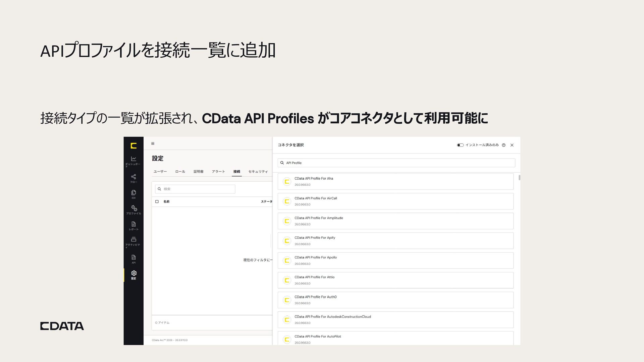Screen dimensions: 644x362
Task: Open the 証明書 tab
Action: tap(198, 172)
